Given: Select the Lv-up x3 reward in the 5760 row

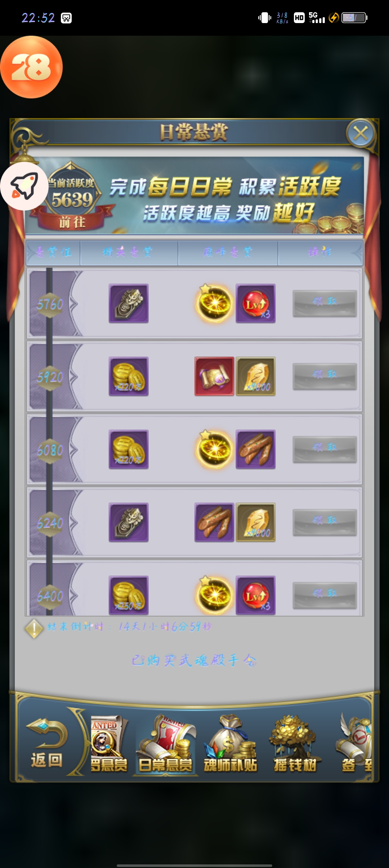Looking at the screenshot, I should coord(256,303).
